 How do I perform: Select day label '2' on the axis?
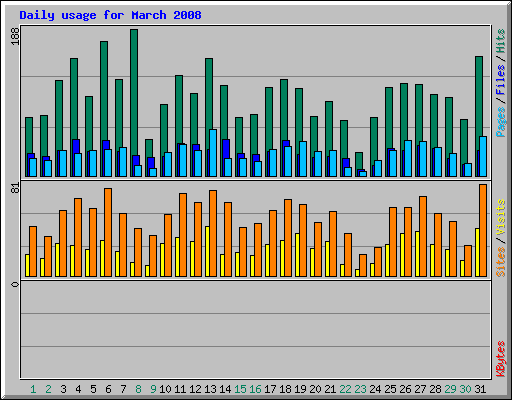pyautogui.click(x=48, y=389)
